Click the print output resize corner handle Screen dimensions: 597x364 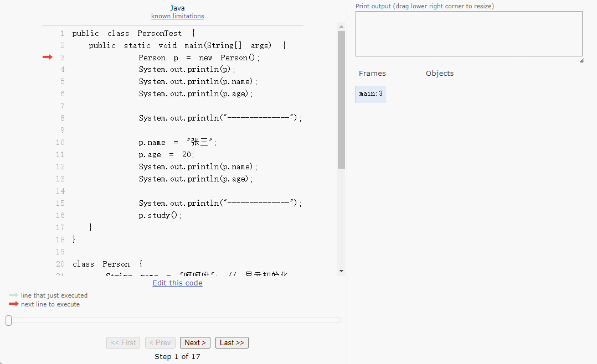pos(581,60)
